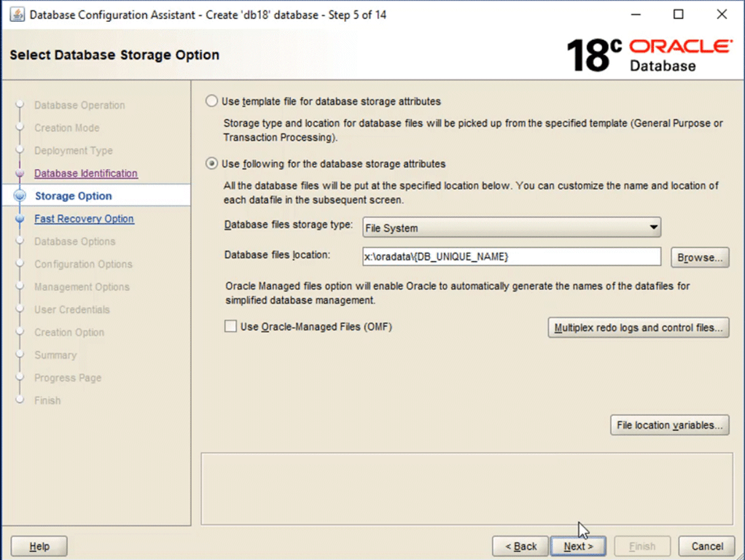745x560 pixels.
Task: Select 'Use following for the database storage attributes'
Action: [211, 163]
